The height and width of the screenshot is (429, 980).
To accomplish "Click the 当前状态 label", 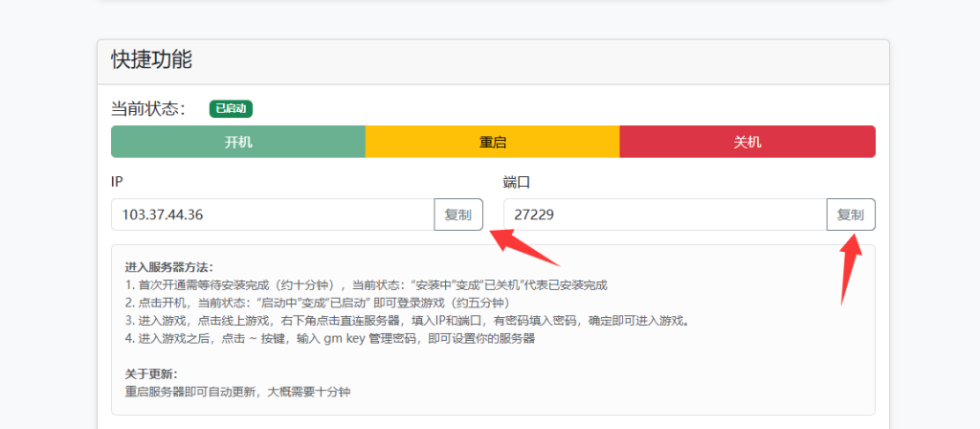I will [148, 109].
